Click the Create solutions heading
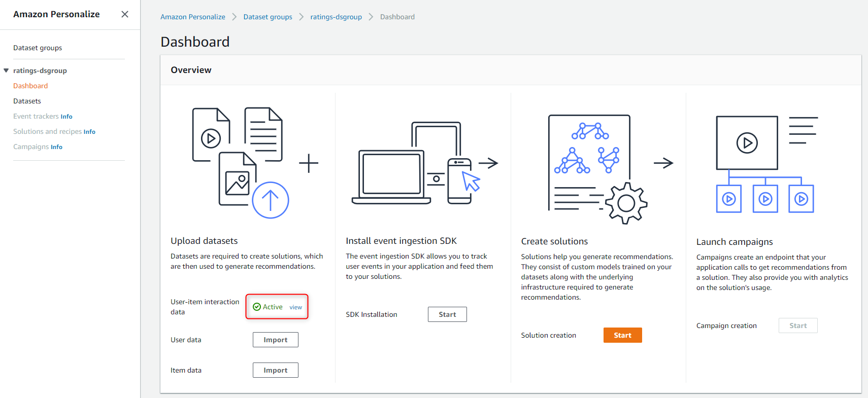This screenshot has height=398, width=868. pos(554,241)
